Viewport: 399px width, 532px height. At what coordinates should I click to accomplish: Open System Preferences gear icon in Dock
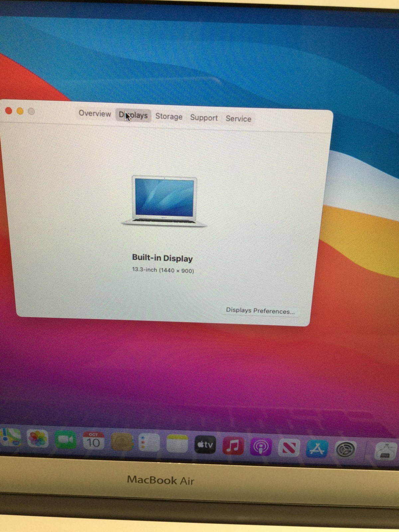[x=345, y=450]
